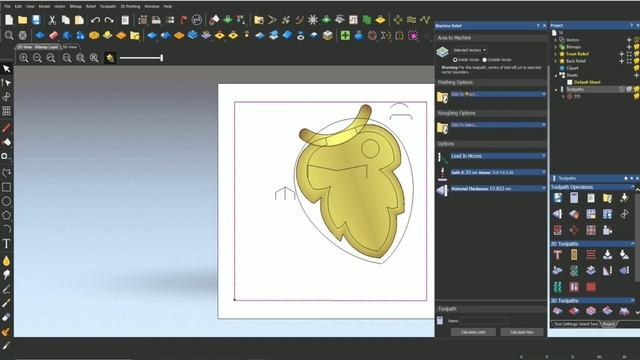Open the Help menu
This screenshot has height=360, width=640.
tap(167, 7)
